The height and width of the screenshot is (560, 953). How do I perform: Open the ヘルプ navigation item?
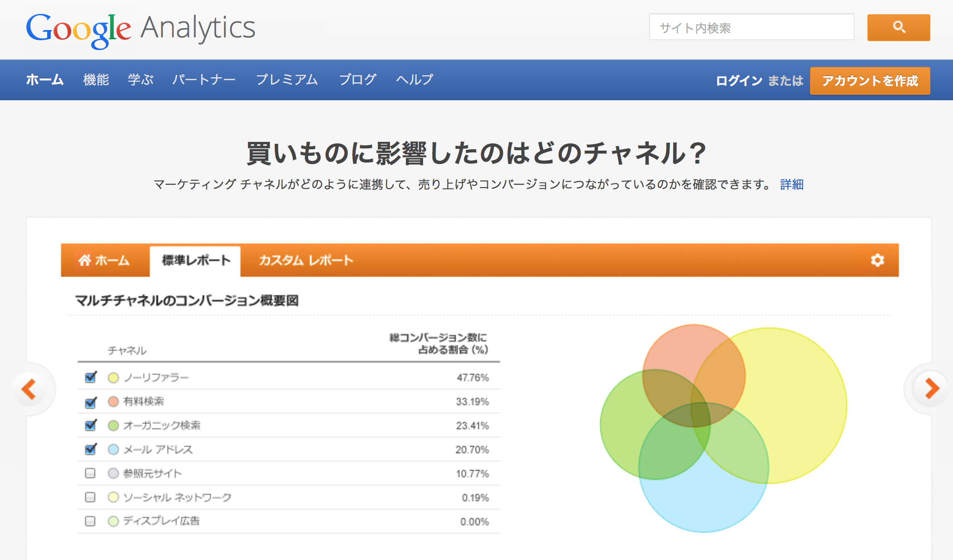click(x=415, y=79)
